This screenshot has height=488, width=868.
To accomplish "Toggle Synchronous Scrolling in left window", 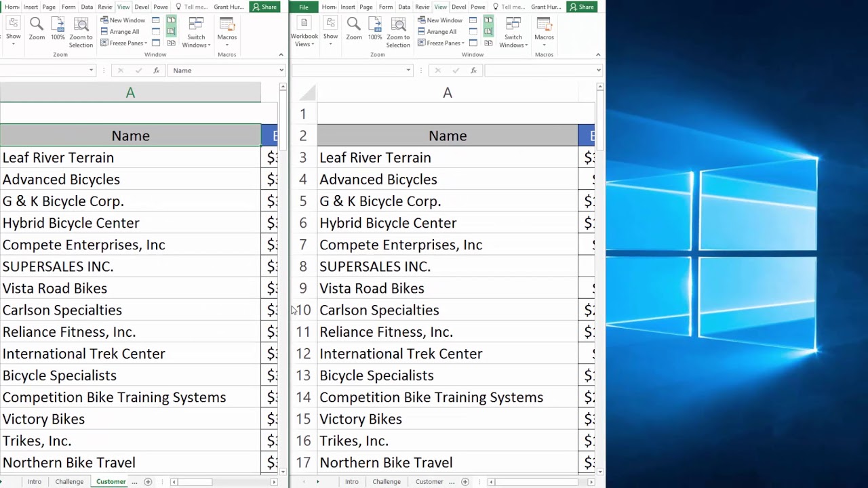I will coord(171,32).
